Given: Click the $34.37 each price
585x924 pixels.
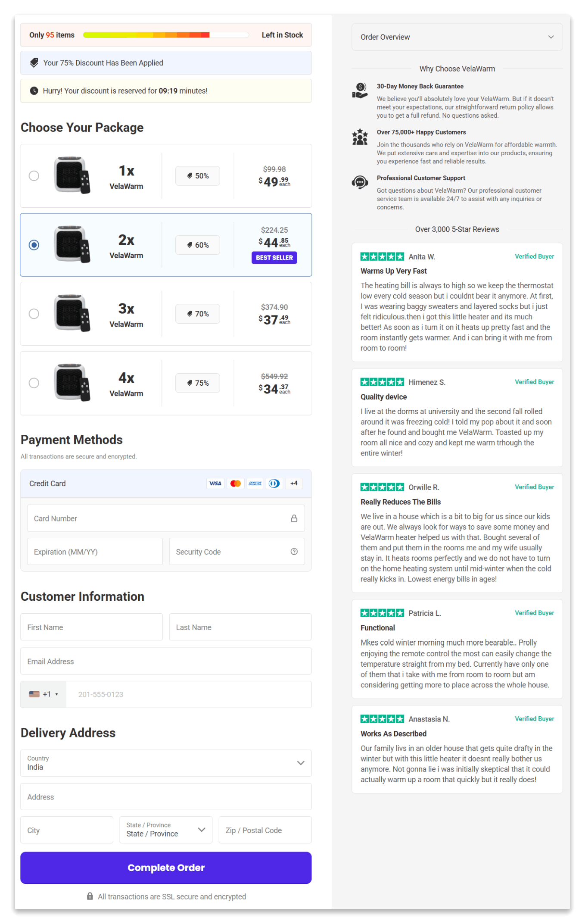Looking at the screenshot, I should pos(274,389).
